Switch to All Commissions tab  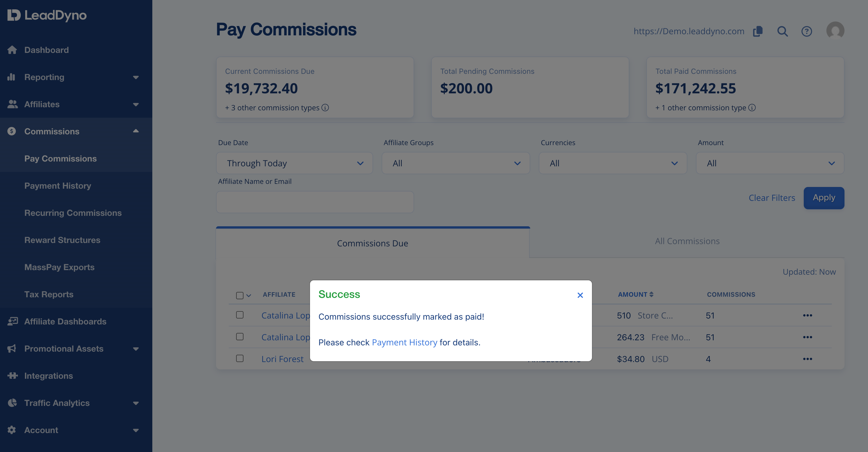[x=687, y=241]
